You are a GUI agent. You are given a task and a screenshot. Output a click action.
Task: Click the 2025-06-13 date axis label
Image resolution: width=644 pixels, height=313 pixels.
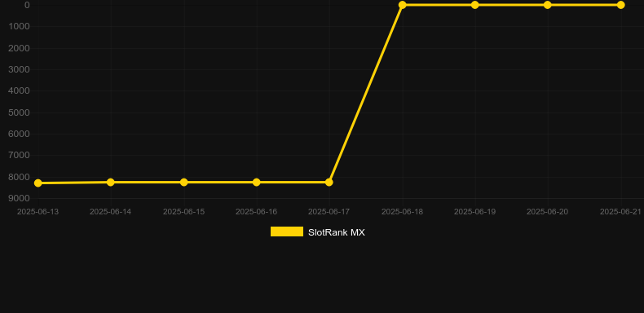point(37,212)
